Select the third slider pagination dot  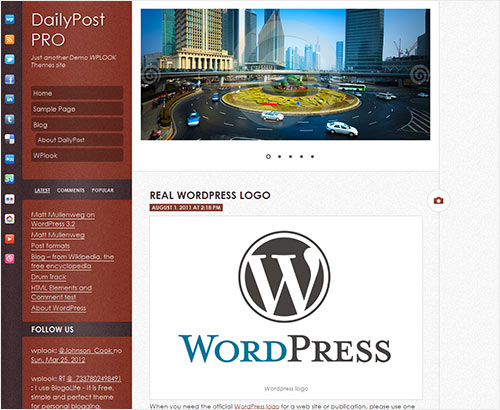290,156
